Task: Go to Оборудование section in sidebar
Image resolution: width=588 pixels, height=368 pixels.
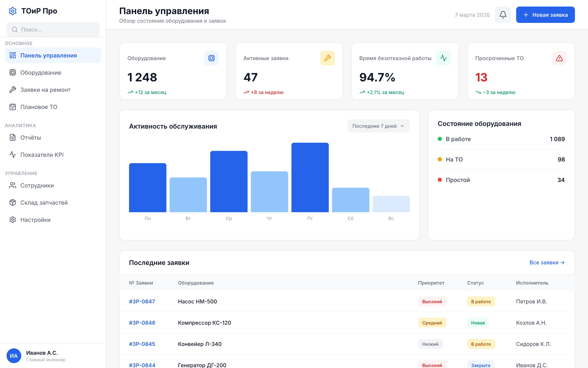Action: click(x=53, y=73)
